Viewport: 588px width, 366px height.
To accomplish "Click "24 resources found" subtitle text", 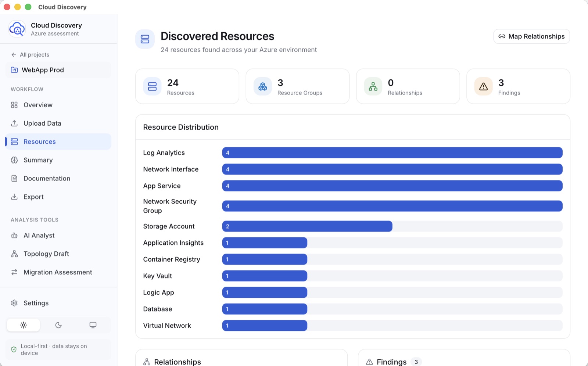I will 239,50.
